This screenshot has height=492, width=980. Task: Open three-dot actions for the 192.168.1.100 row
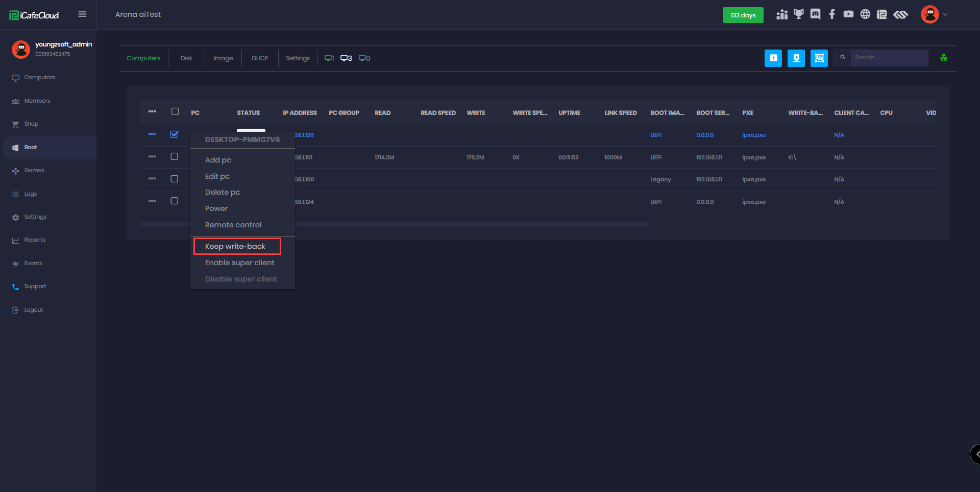pyautogui.click(x=152, y=179)
